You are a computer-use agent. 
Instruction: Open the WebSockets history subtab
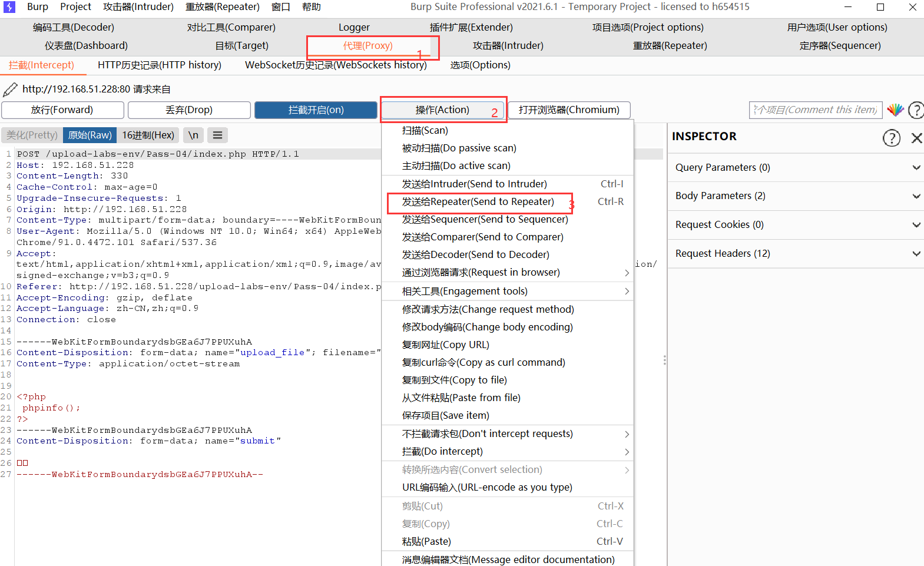pyautogui.click(x=336, y=65)
